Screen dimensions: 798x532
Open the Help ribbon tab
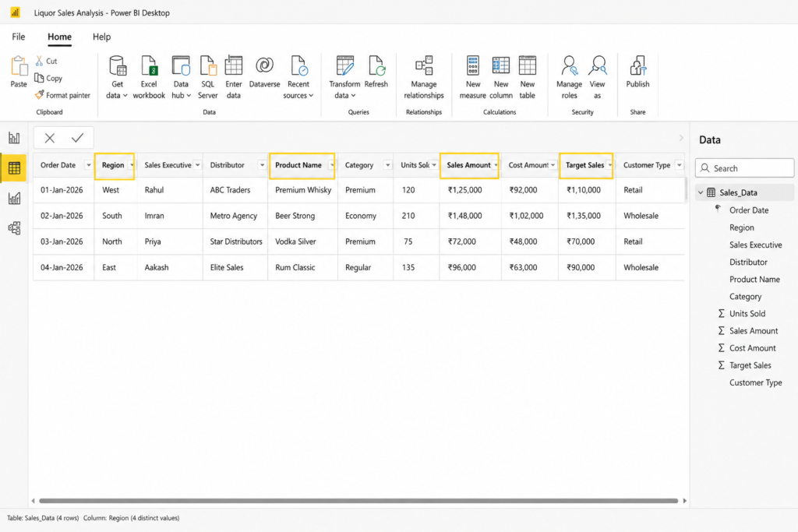(102, 37)
